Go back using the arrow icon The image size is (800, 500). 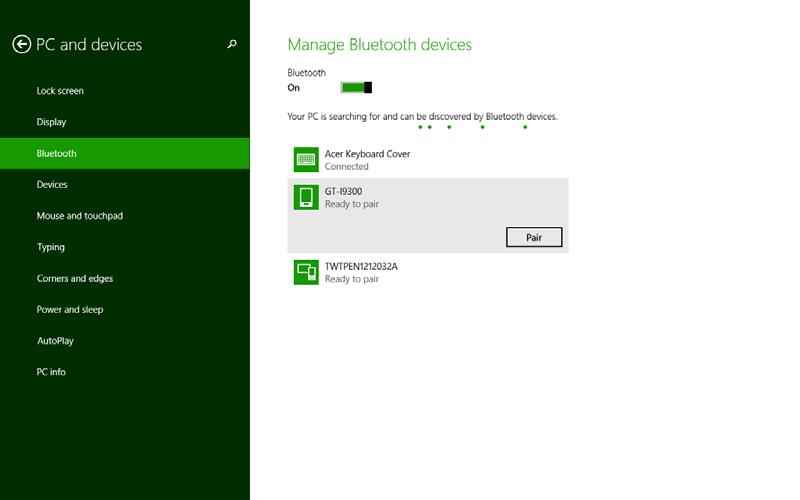pyautogui.click(x=21, y=44)
